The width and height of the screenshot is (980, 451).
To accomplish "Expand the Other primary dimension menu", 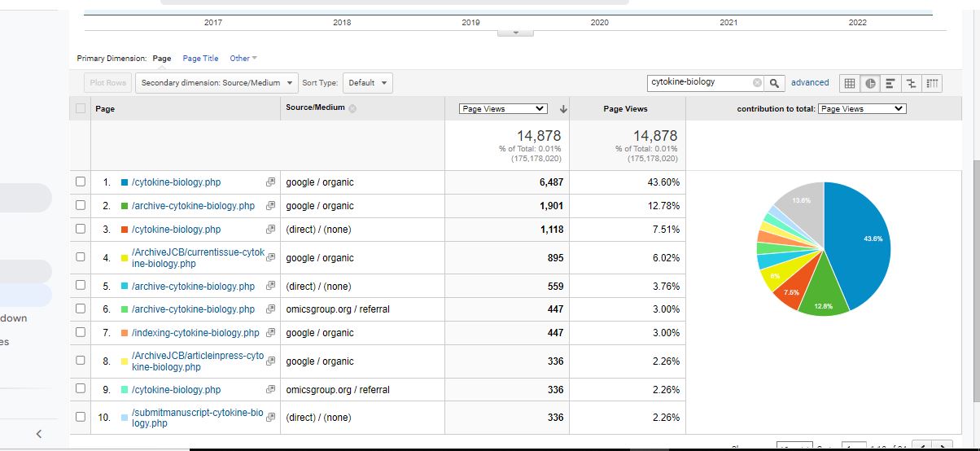I will tap(243, 59).
